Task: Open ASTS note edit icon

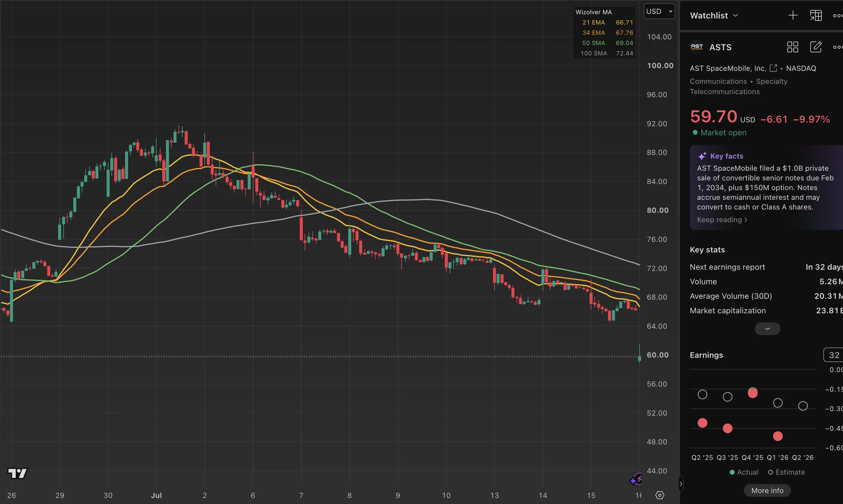Action: coord(816,47)
